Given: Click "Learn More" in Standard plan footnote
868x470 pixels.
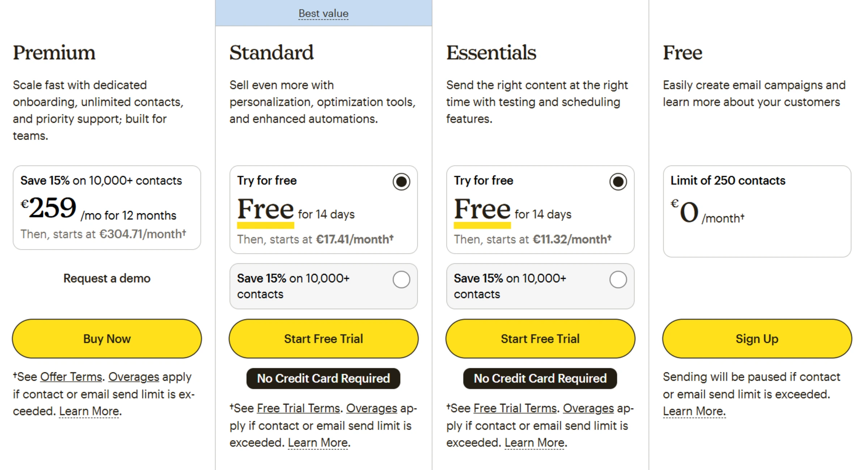Looking at the screenshot, I should click(x=318, y=443).
